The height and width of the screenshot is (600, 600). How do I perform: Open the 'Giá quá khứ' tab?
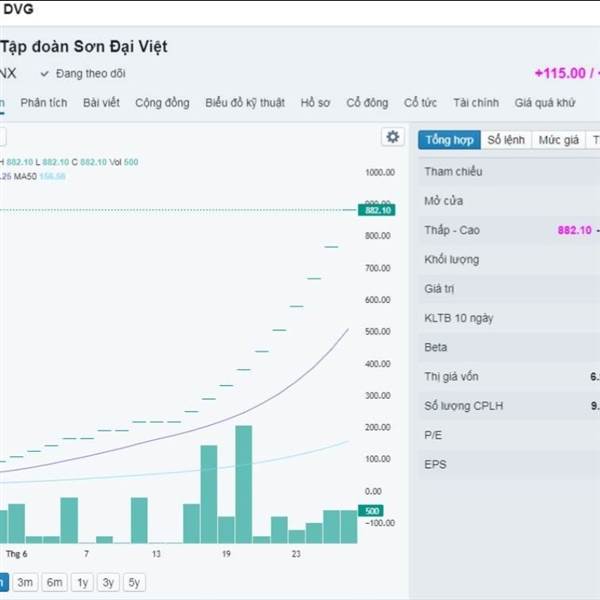tap(545, 103)
